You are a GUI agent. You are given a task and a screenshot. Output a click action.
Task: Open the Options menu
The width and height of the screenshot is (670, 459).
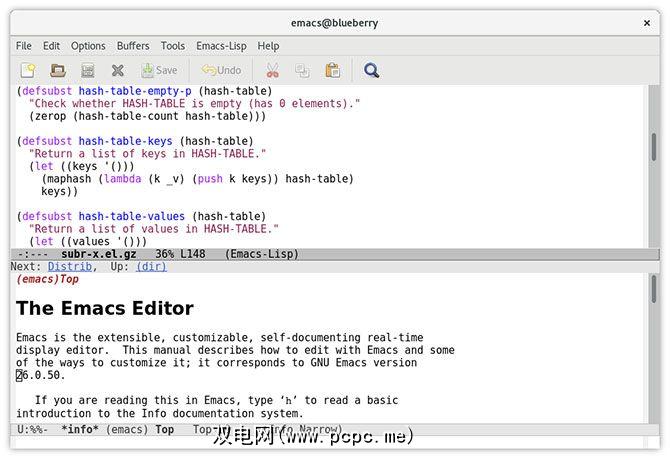point(88,46)
